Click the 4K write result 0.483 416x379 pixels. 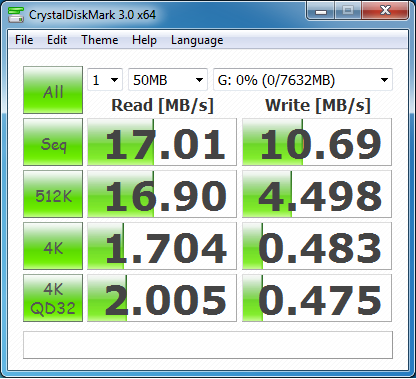pos(317,246)
